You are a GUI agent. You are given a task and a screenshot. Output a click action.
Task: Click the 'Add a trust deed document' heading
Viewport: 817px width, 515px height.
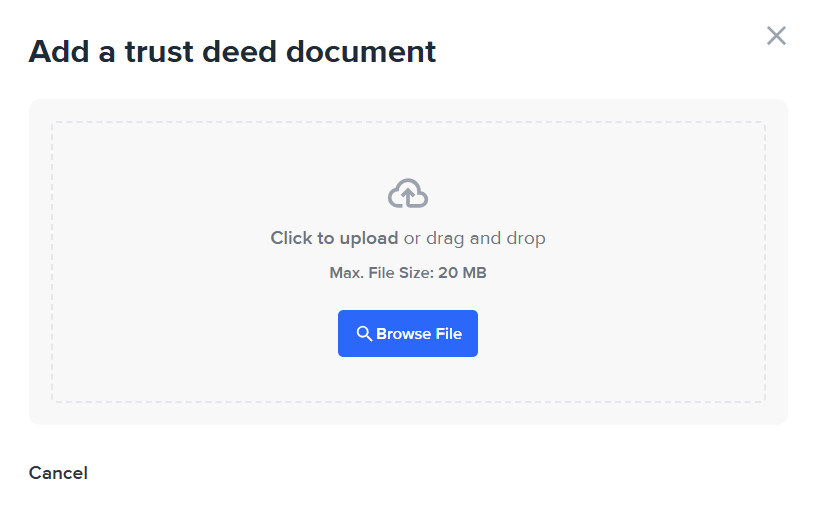pos(232,52)
